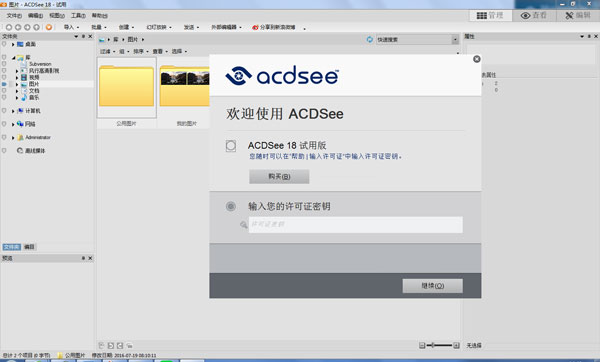Toggle the easy-select marker beside 计算机
This screenshot has width=600, height=362.
tap(4, 111)
